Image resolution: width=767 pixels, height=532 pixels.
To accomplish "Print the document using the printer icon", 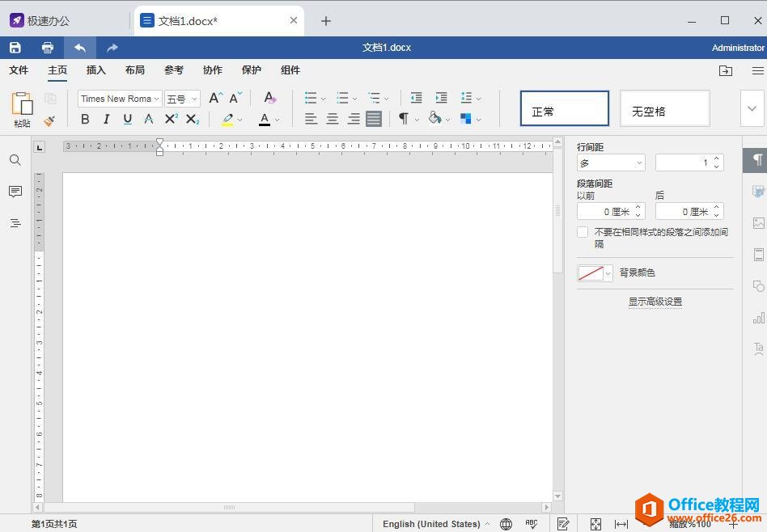I will tap(48, 48).
